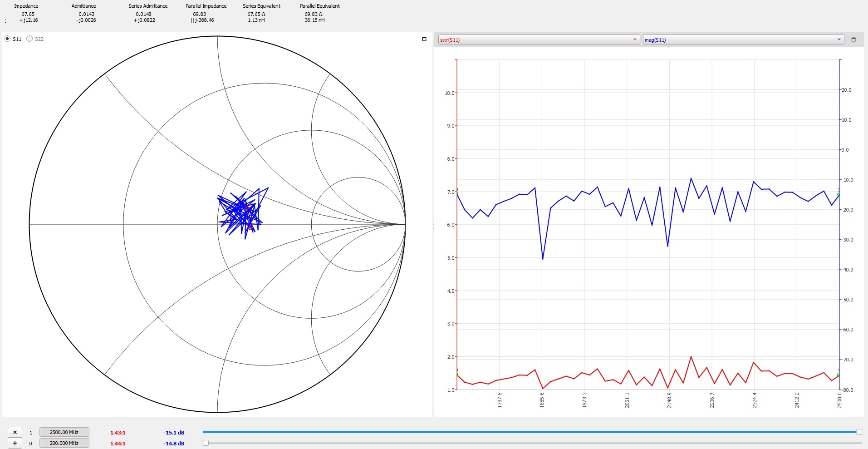The width and height of the screenshot is (868, 449).
Task: Click the marker 1 slider handle
Action: (858, 432)
